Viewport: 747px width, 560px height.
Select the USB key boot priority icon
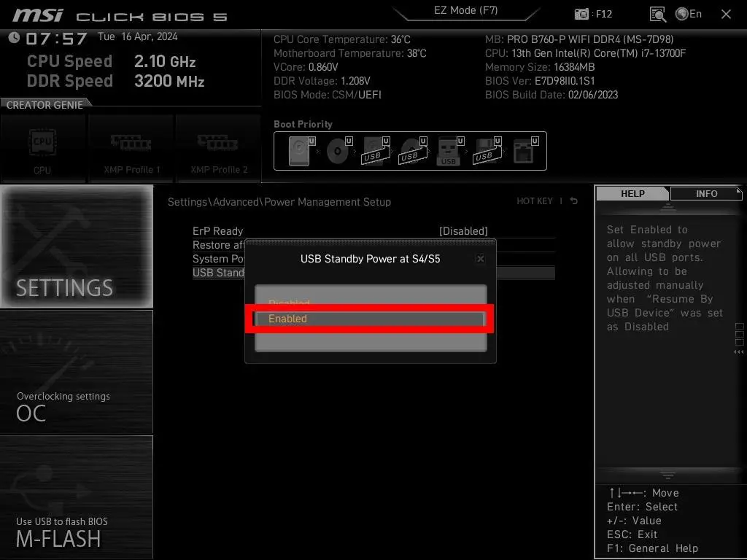point(449,151)
